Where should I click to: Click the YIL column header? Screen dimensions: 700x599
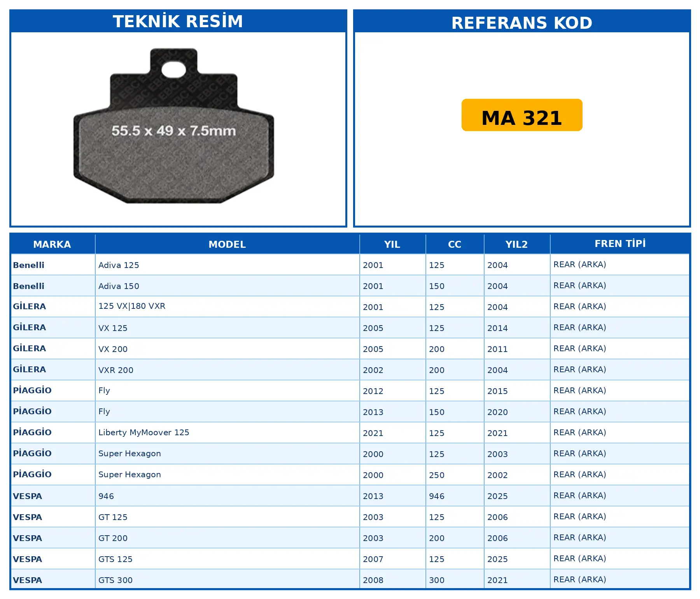click(x=392, y=244)
